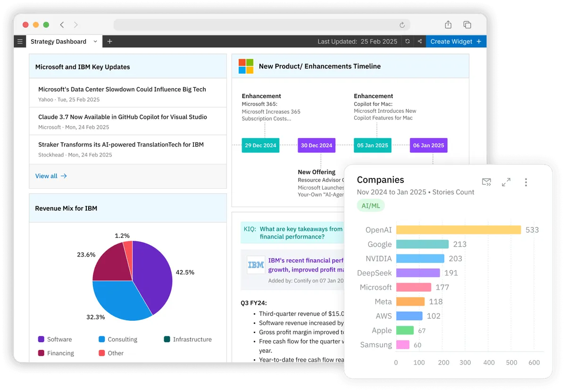Click the KIQ key takeaways question
The image size is (566, 392).
[x=301, y=233]
